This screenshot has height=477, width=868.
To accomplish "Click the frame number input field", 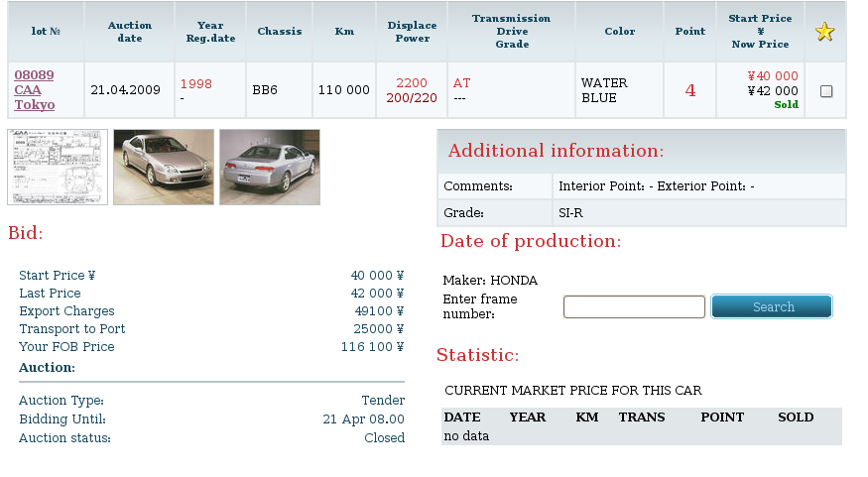I will pyautogui.click(x=634, y=306).
